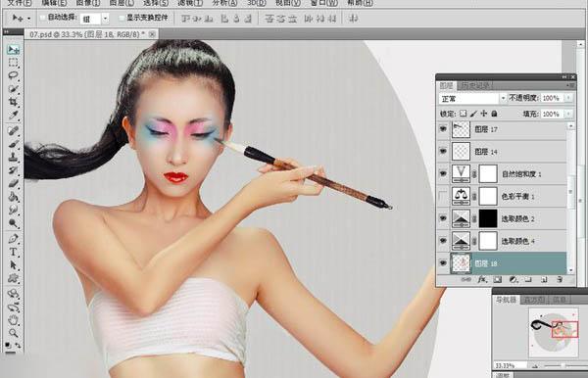Switch to the 历史记录 tab
This screenshot has height=378, width=588.
click(475, 86)
